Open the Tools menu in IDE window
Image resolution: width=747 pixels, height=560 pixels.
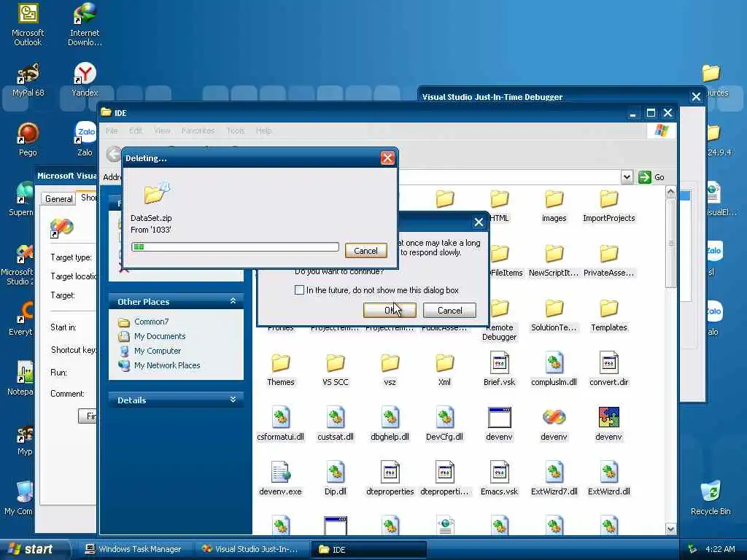236,131
